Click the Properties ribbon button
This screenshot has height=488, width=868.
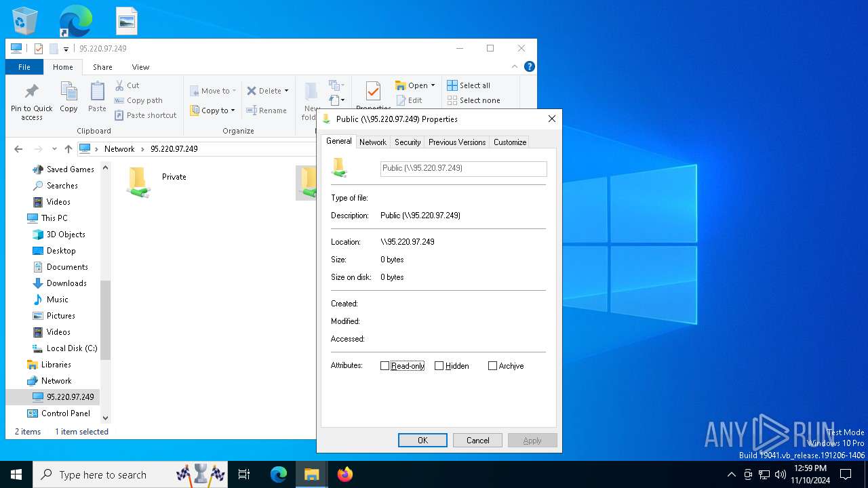tap(373, 96)
